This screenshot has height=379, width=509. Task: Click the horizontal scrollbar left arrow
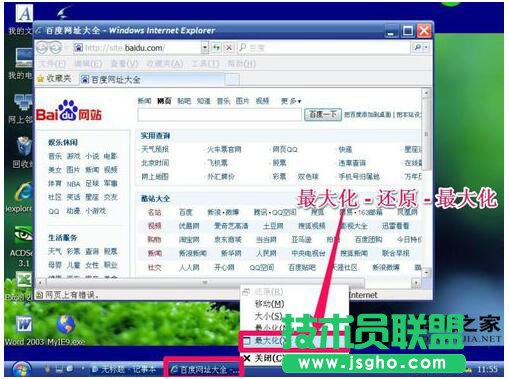(x=40, y=283)
